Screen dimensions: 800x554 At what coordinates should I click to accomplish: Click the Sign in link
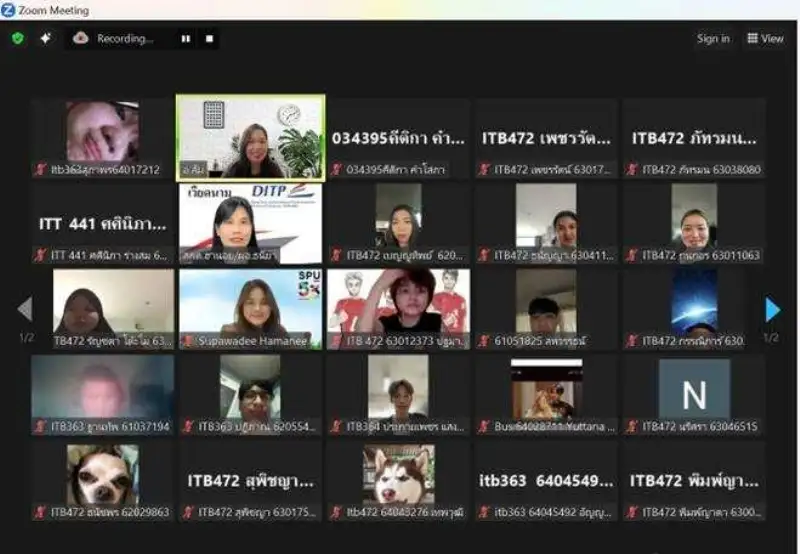click(713, 38)
